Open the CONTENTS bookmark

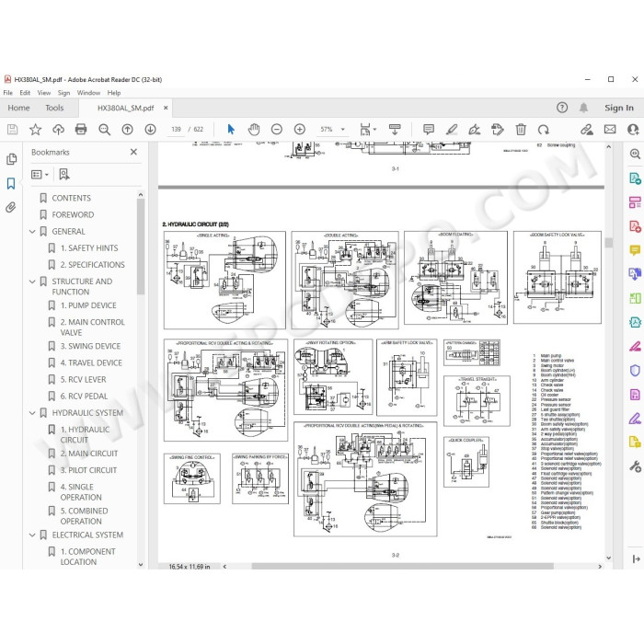pos(71,198)
